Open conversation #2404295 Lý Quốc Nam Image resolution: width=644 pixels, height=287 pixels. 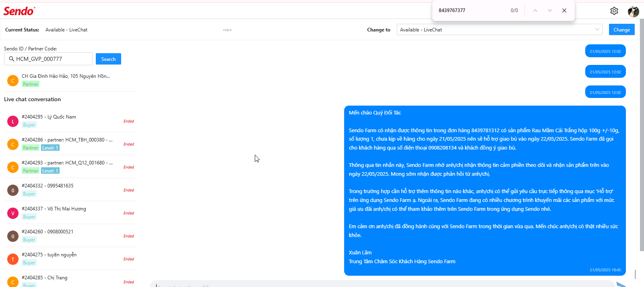tap(70, 121)
